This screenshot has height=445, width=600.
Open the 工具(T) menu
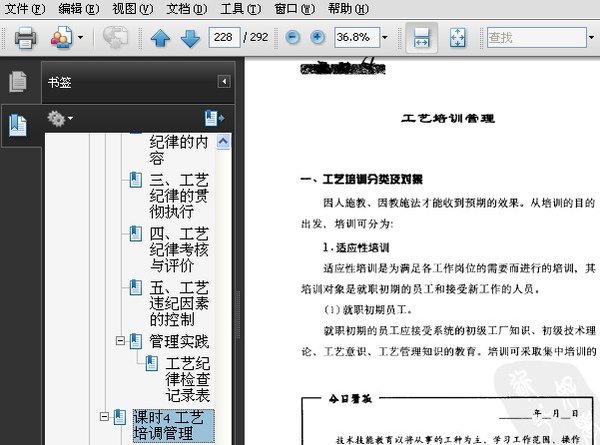(x=240, y=8)
